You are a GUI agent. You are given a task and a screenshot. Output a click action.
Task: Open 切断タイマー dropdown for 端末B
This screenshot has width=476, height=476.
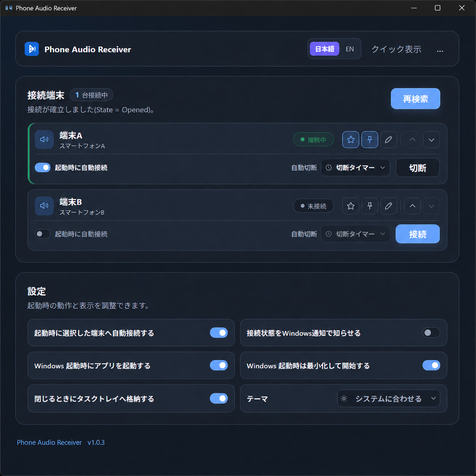pyautogui.click(x=356, y=234)
